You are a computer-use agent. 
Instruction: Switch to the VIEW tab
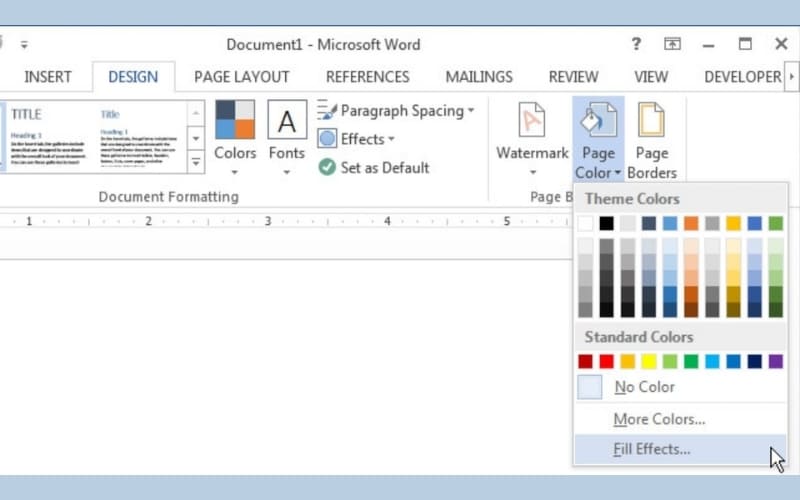click(x=651, y=77)
